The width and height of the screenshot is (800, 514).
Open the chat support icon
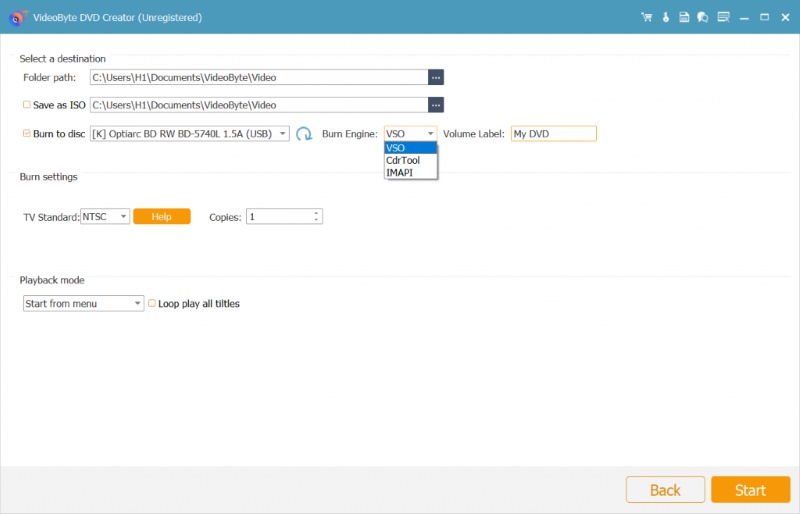703,17
